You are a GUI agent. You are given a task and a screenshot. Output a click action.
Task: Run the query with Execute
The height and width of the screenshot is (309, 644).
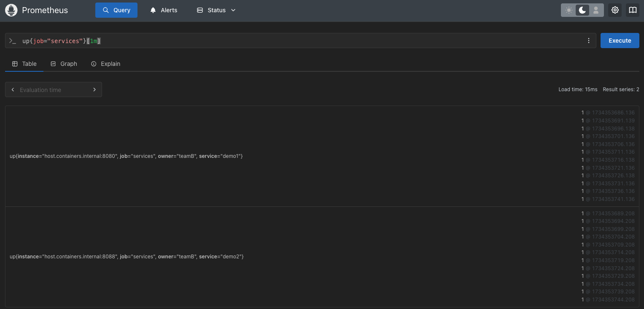(x=620, y=41)
